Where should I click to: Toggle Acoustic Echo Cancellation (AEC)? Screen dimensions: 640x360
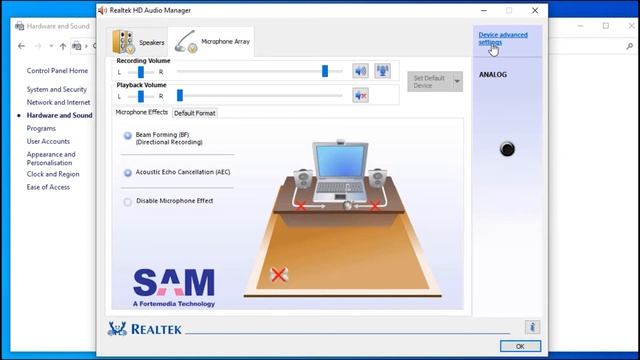[x=128, y=173]
